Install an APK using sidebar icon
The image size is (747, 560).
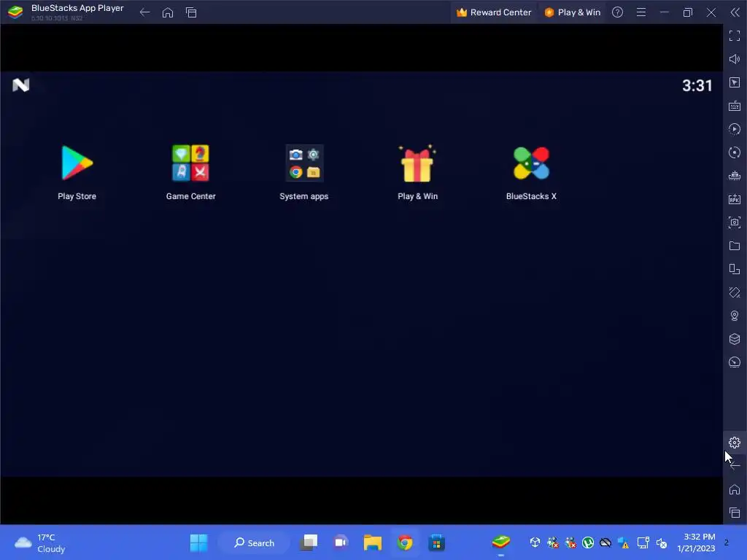(x=735, y=199)
